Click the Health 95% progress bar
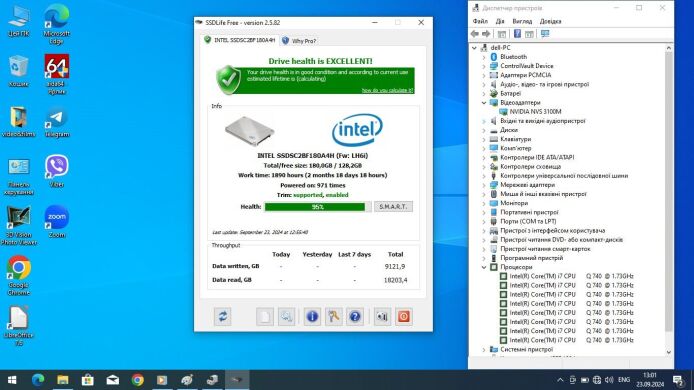 tap(318, 207)
